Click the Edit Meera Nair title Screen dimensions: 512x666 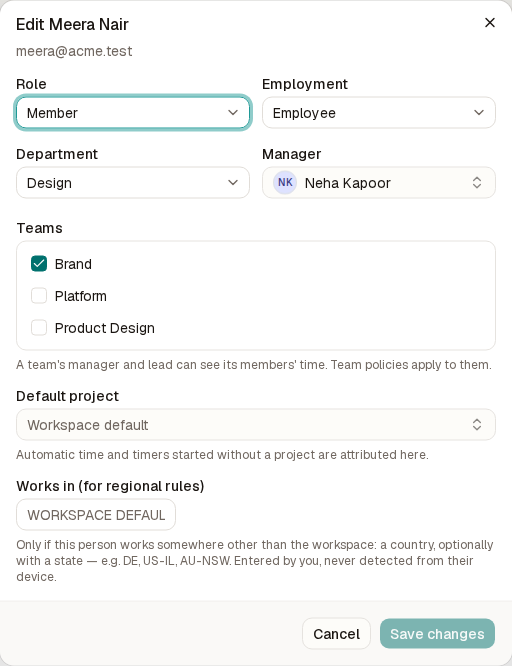pyautogui.click(x=72, y=25)
